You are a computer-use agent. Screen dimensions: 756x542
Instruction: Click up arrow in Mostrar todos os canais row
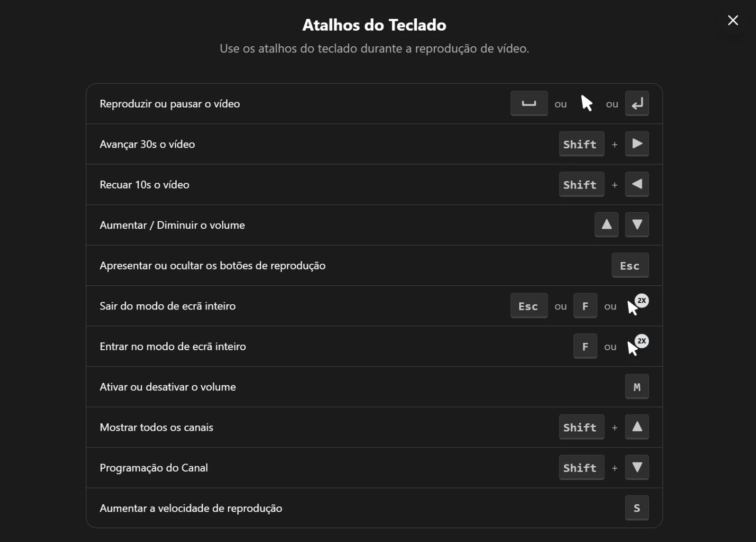[x=636, y=427]
